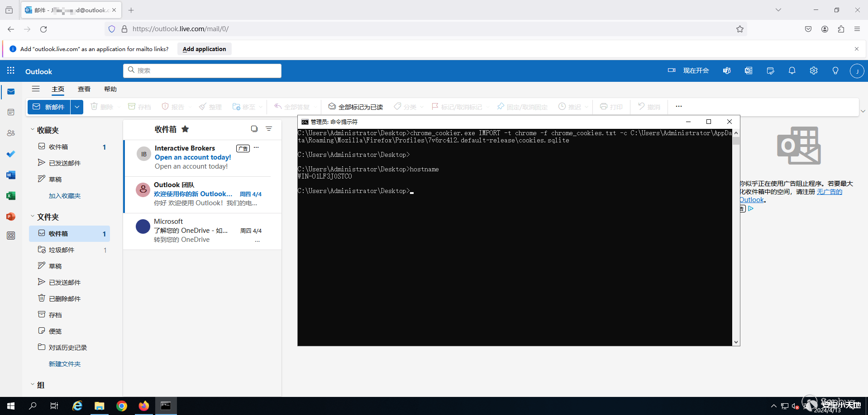Launch Excel from the app rail
Image resolution: width=868 pixels, height=415 pixels.
[x=11, y=196]
